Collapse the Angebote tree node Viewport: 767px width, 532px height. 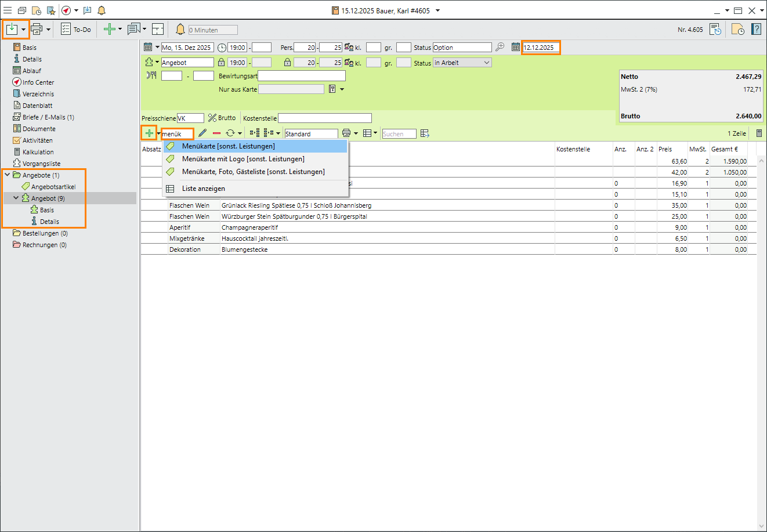(x=7, y=175)
